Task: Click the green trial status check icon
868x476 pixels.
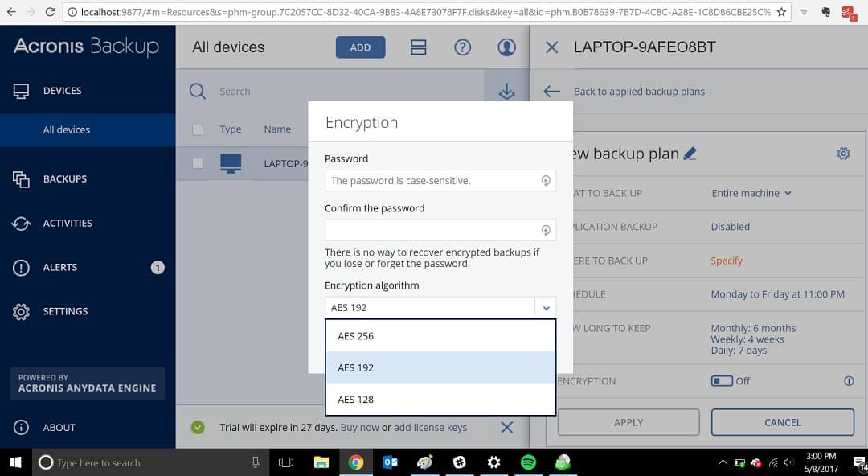Action: click(198, 427)
